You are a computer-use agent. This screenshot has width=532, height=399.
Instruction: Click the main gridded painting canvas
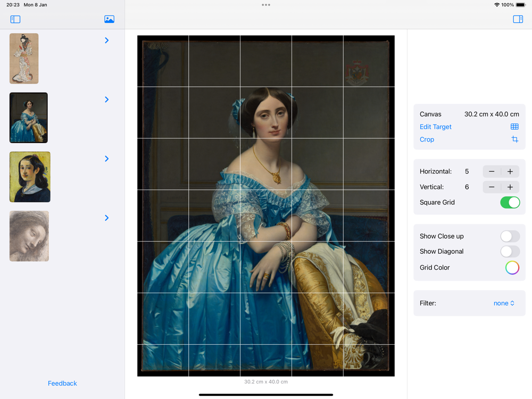pyautogui.click(x=266, y=206)
